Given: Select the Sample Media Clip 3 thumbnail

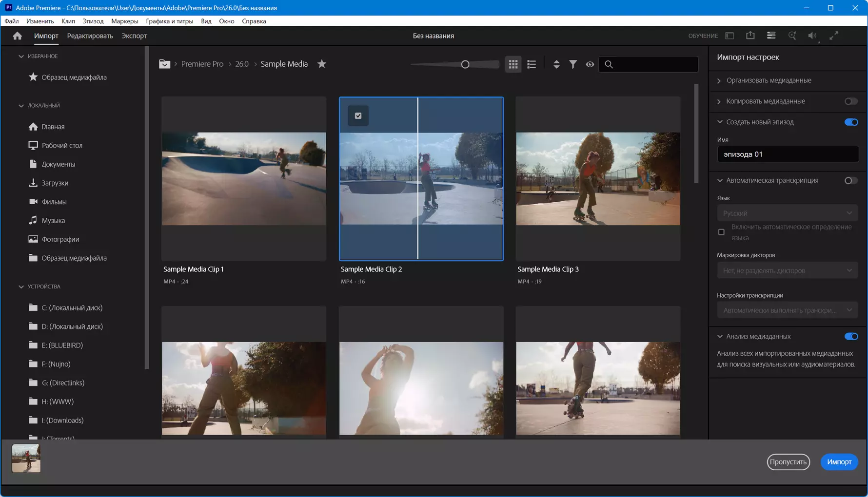Looking at the screenshot, I should (x=598, y=179).
